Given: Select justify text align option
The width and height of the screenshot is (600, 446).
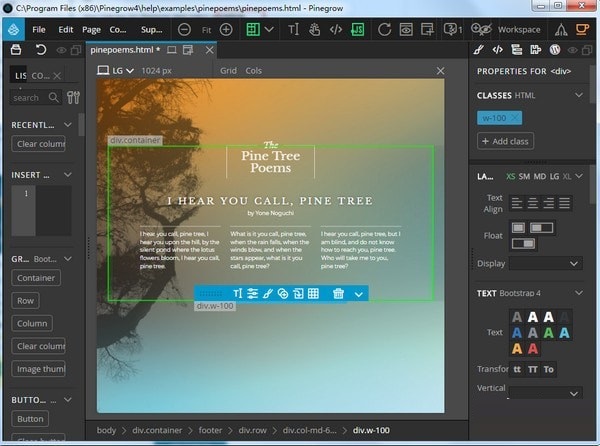Looking at the screenshot, I should (564, 203).
